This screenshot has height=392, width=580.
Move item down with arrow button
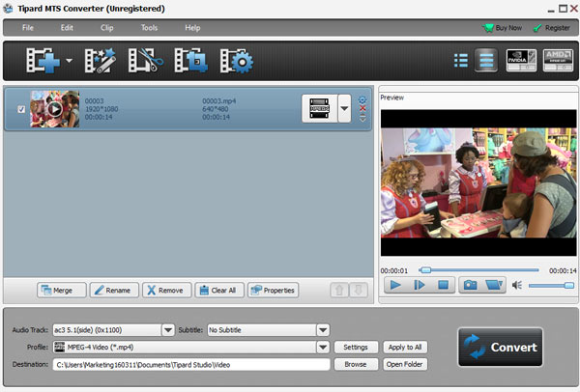tap(358, 291)
